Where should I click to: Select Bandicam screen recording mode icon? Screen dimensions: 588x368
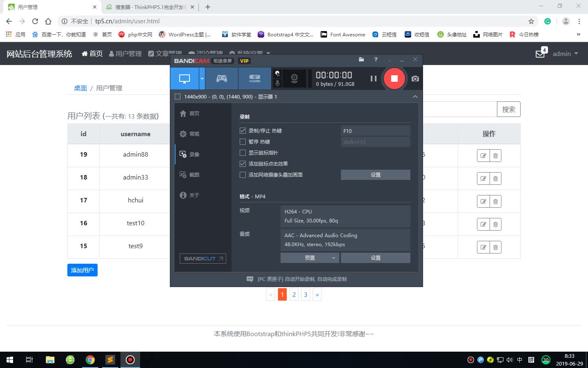(185, 79)
